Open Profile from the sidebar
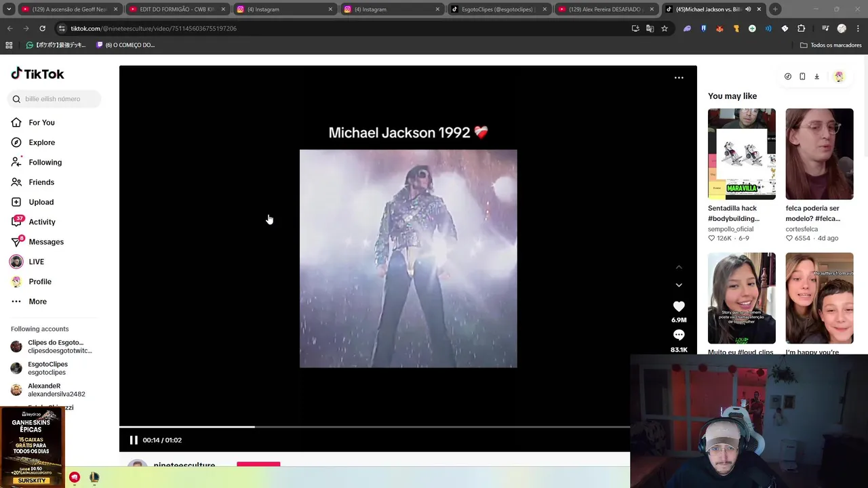Image resolution: width=868 pixels, height=488 pixels. [x=40, y=281]
